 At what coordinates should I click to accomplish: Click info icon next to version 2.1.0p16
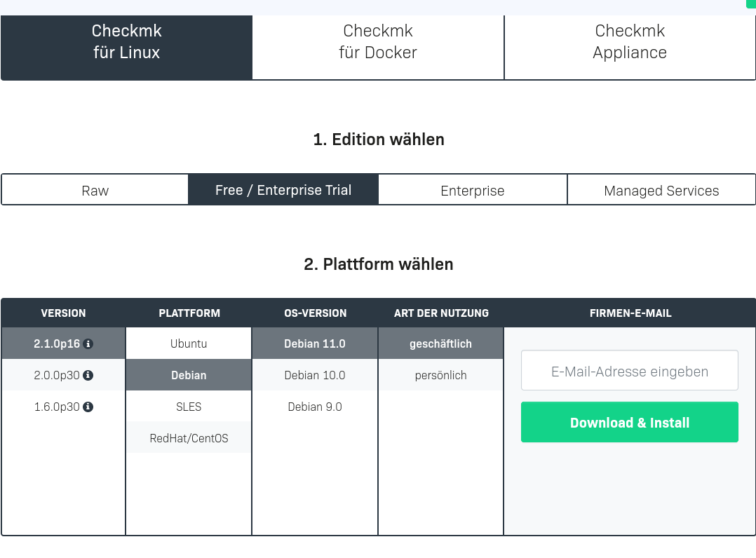(x=88, y=344)
